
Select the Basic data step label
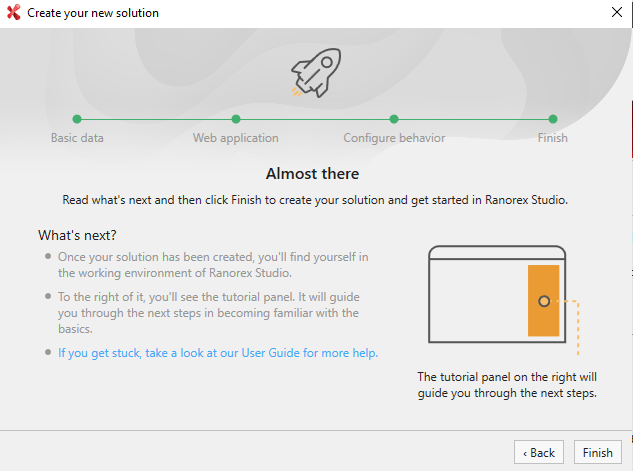click(x=77, y=138)
